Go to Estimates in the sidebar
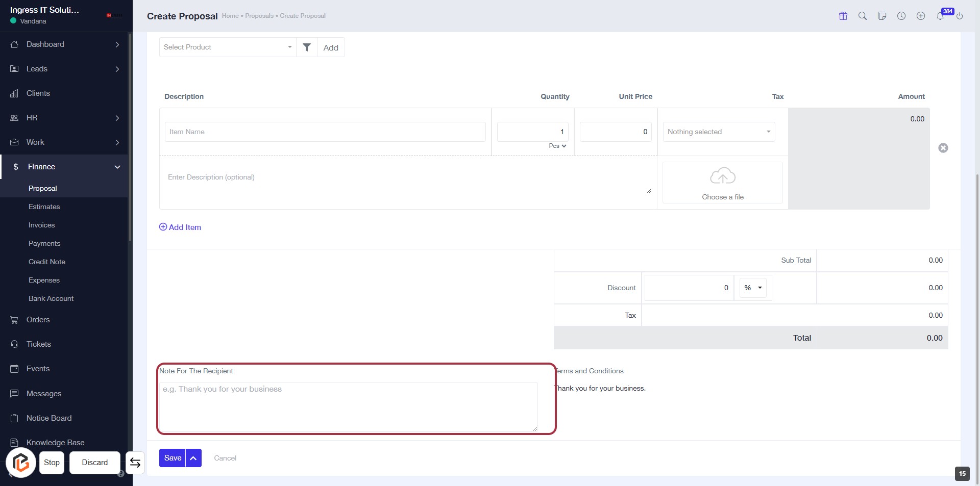The height and width of the screenshot is (486, 980). point(44,207)
